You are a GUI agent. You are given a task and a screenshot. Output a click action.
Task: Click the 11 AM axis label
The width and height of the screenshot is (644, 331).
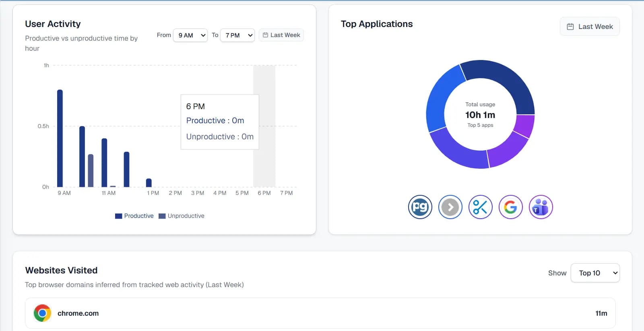(x=109, y=193)
